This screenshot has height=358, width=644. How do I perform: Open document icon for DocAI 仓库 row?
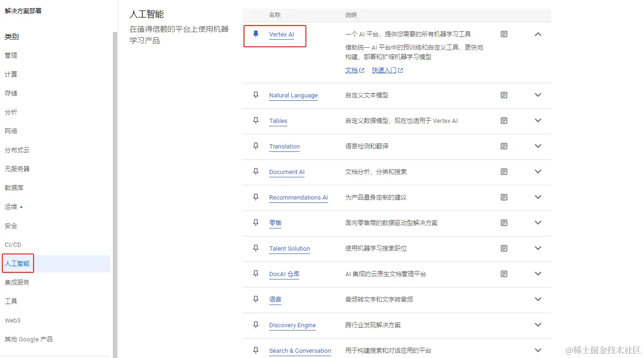(x=504, y=274)
